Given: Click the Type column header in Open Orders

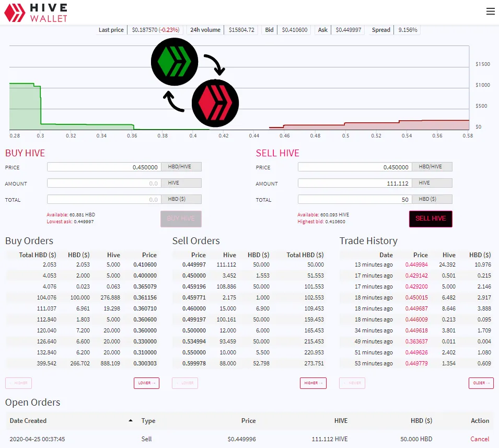Looking at the screenshot, I should click(148, 421).
